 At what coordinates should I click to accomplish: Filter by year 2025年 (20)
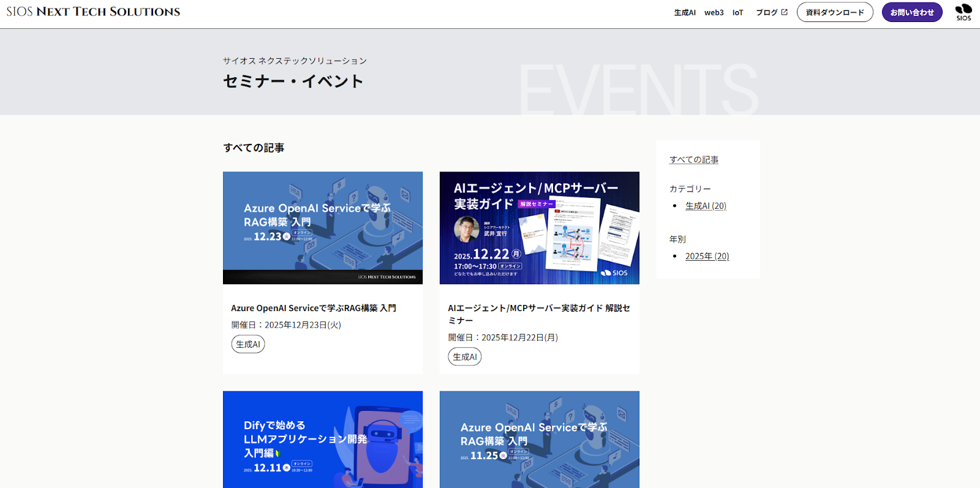coord(707,256)
